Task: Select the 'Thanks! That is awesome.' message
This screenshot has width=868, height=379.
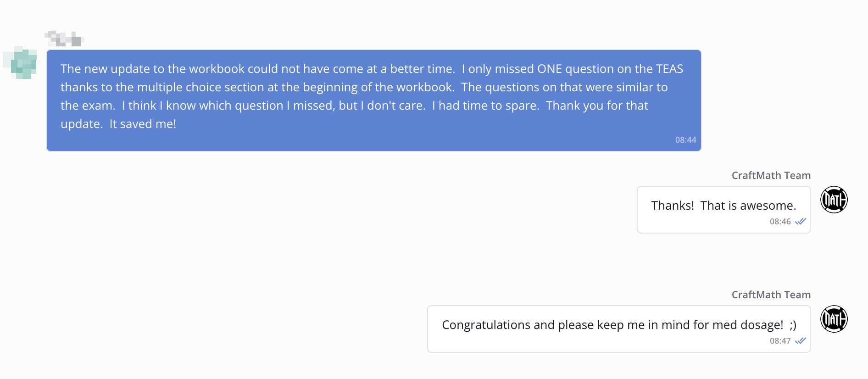Action: [724, 210]
